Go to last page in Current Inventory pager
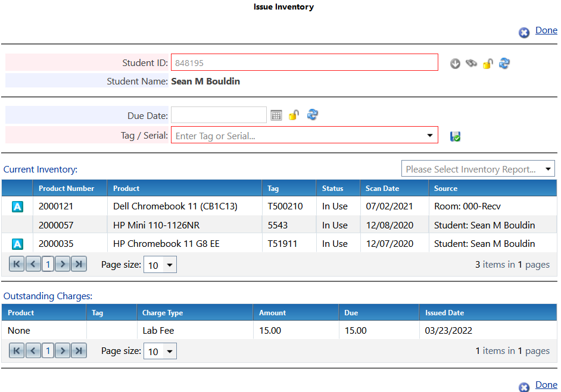This screenshot has height=392, width=561. [79, 264]
